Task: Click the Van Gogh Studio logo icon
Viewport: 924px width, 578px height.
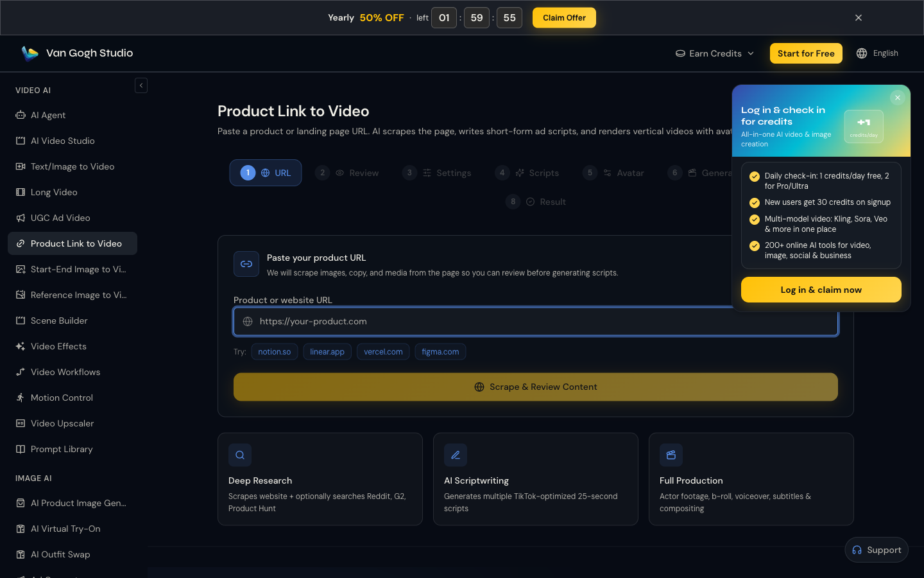Action: [30, 53]
